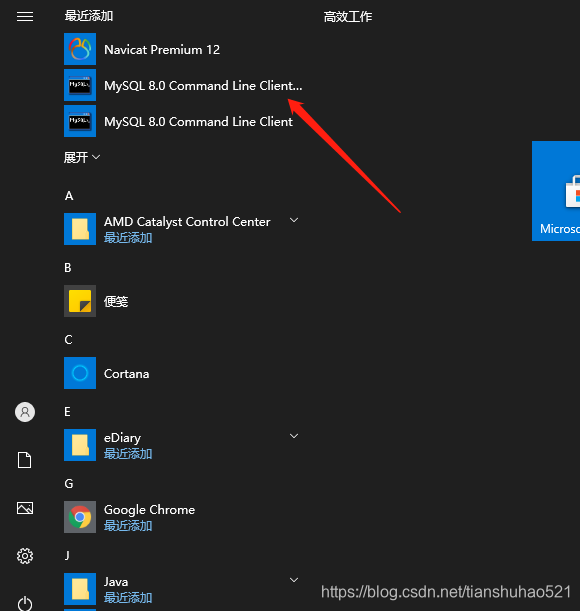Open the hamburger menu at top left

point(25,17)
